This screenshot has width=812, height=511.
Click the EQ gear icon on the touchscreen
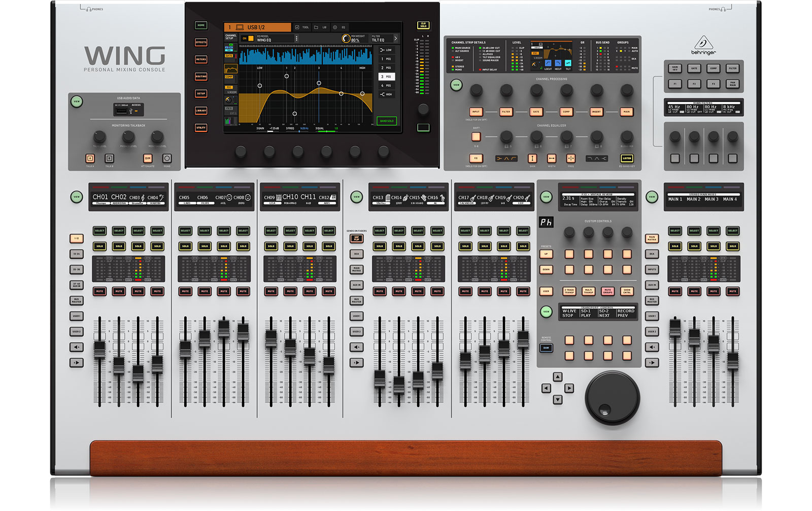(335, 27)
